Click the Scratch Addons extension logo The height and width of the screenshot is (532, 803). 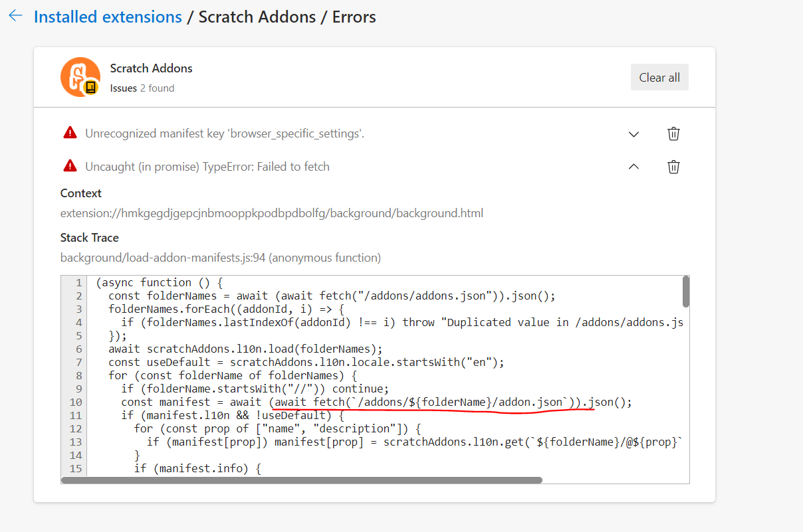tap(80, 76)
